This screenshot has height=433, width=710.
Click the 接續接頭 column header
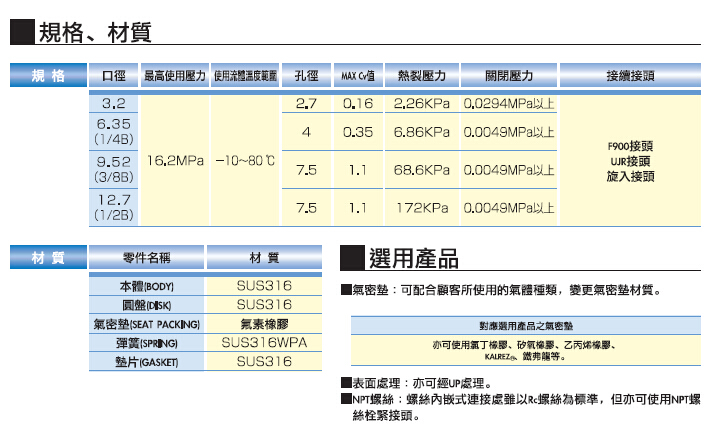(x=630, y=76)
